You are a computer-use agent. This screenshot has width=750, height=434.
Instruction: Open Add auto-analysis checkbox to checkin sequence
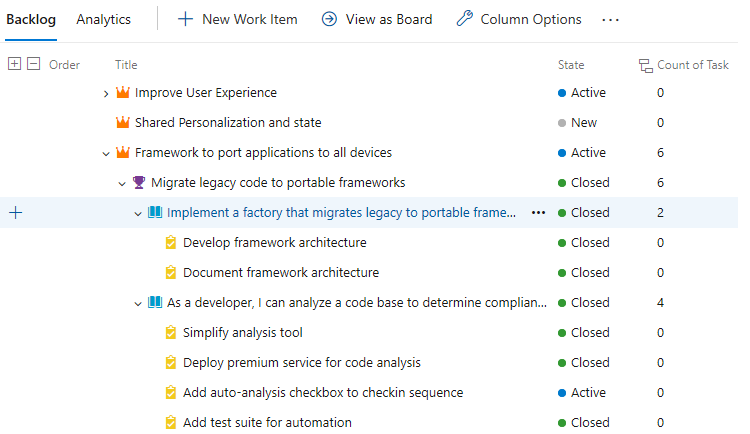[323, 393]
